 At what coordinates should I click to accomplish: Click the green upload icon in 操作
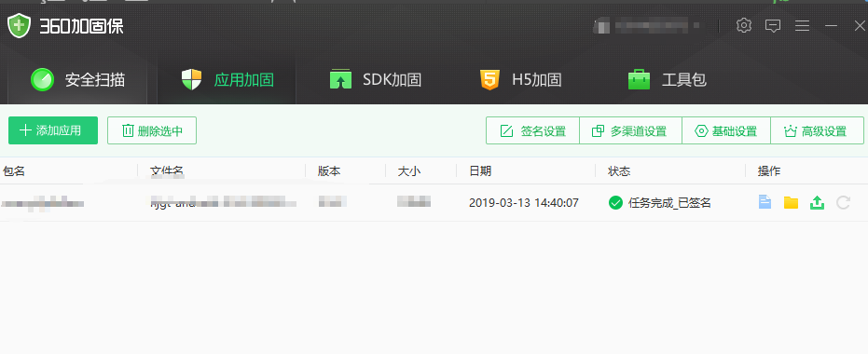click(817, 203)
